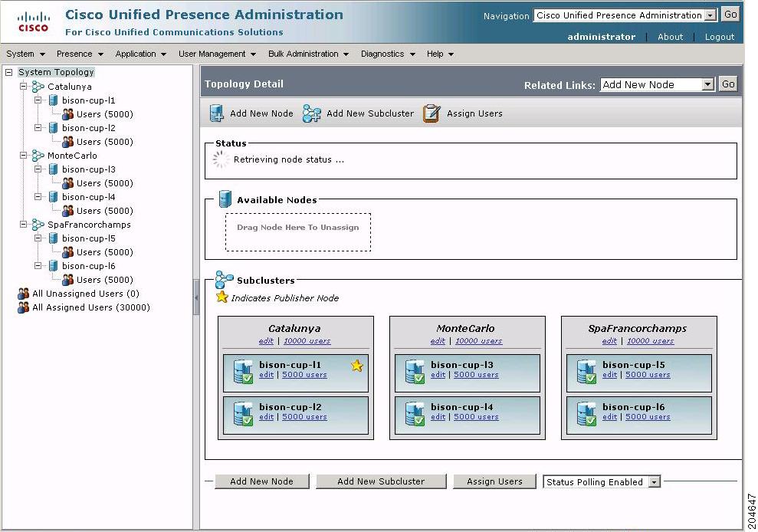Click edit link for bison-cup-l2 node
Image resolution: width=758 pixels, height=532 pixels.
click(267, 417)
